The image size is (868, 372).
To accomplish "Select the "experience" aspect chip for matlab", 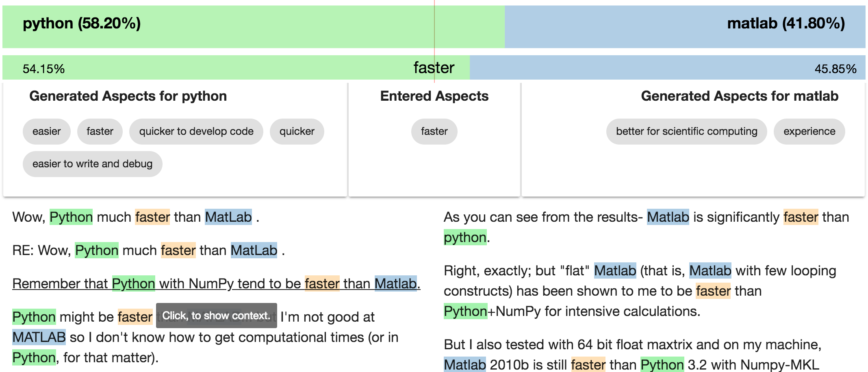I will (x=809, y=132).
